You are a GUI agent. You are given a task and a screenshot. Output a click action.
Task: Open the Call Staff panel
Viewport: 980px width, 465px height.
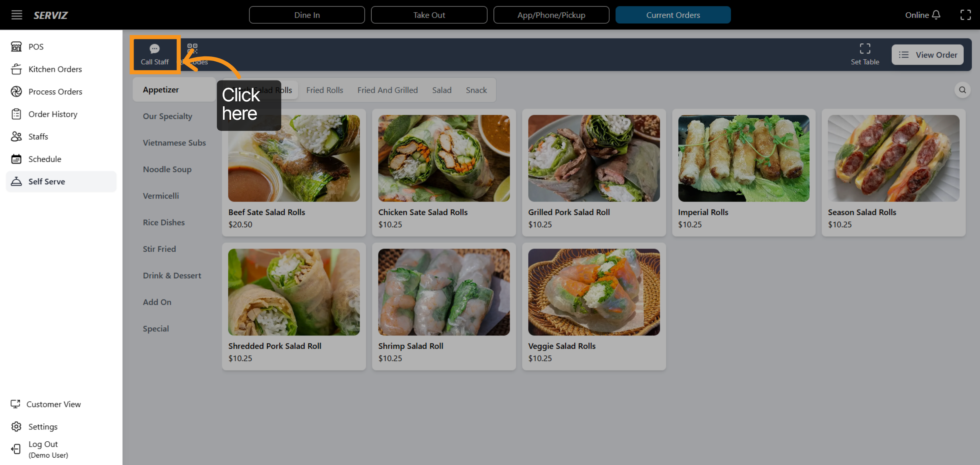click(155, 54)
